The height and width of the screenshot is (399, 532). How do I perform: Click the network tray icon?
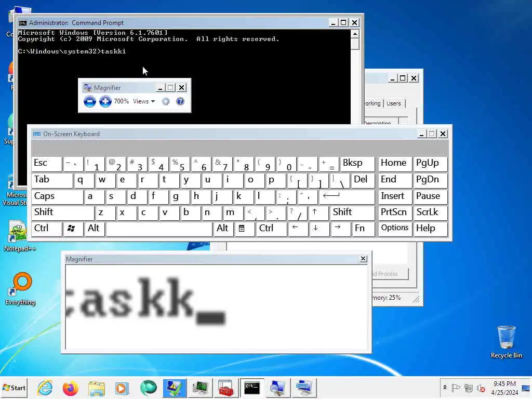point(469,388)
